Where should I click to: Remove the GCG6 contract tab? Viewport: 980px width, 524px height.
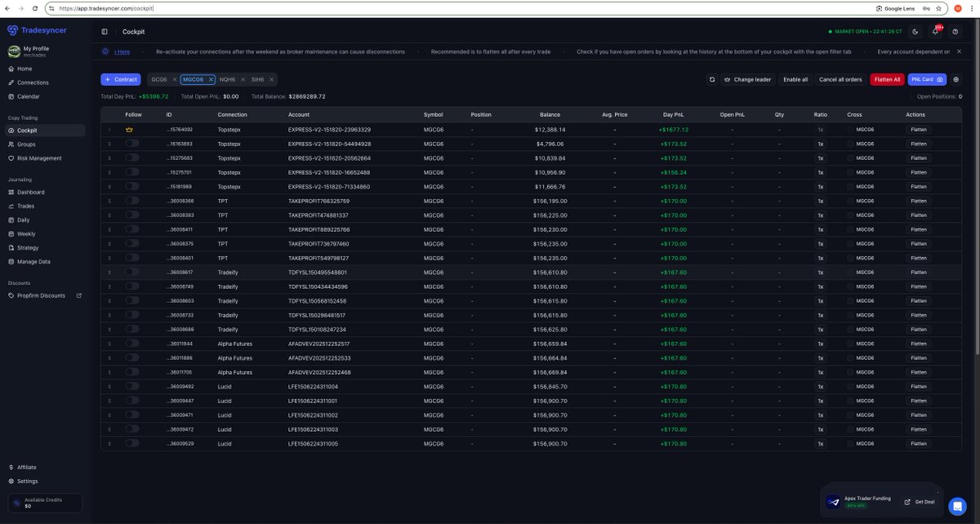173,79
